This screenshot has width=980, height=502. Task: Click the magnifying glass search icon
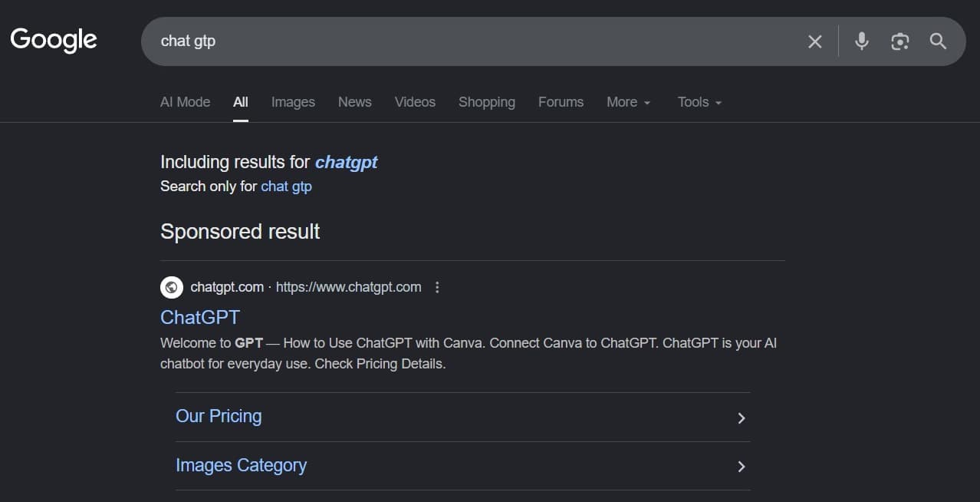tap(938, 41)
